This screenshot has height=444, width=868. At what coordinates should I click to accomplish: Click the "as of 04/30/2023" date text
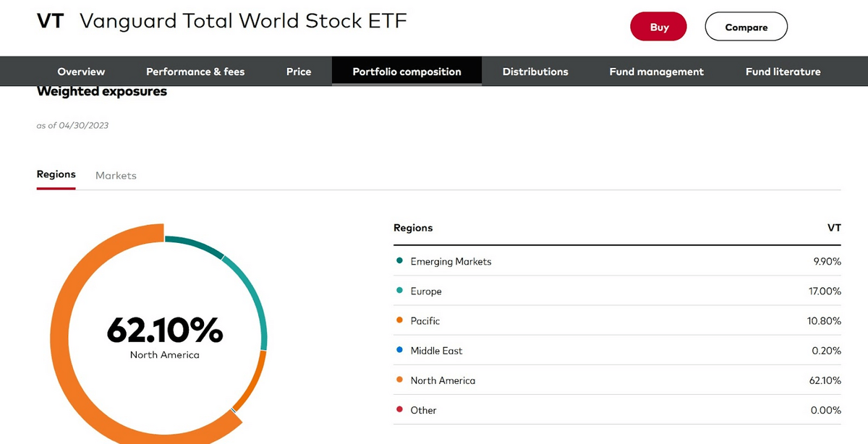tap(72, 126)
